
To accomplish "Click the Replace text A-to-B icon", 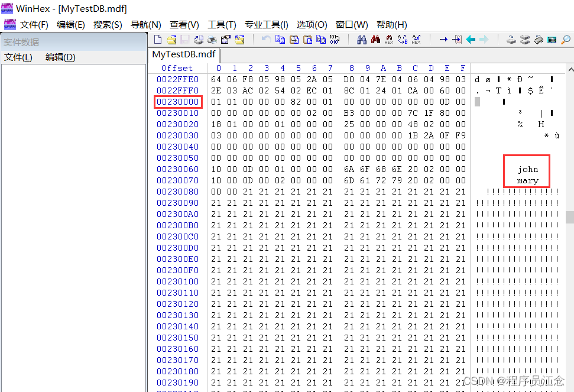I will pyautogui.click(x=403, y=40).
